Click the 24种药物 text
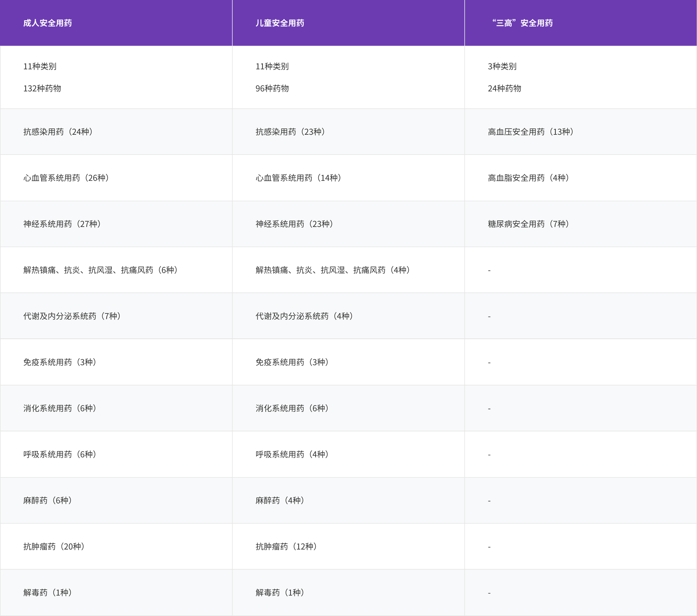The width and height of the screenshot is (697, 616). (504, 88)
